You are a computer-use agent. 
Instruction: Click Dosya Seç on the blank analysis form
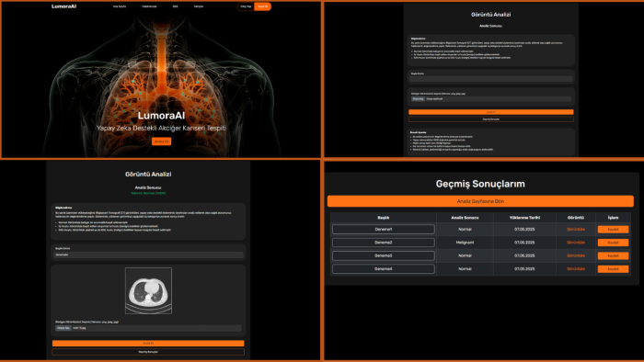[418, 99]
